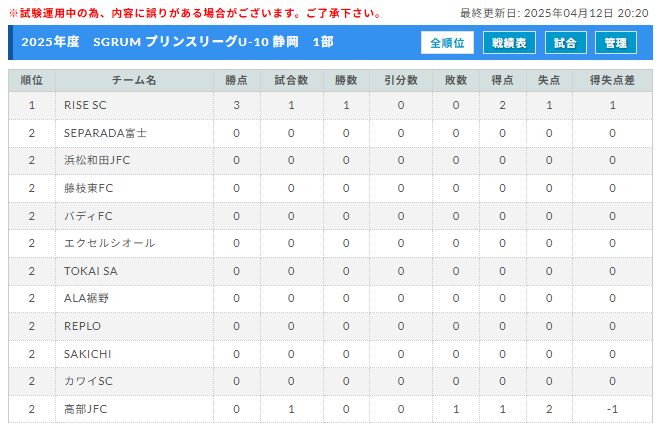Screen dimensions: 661x427
Task: Click the red 試験運用中 notice text
Action: pos(196,13)
